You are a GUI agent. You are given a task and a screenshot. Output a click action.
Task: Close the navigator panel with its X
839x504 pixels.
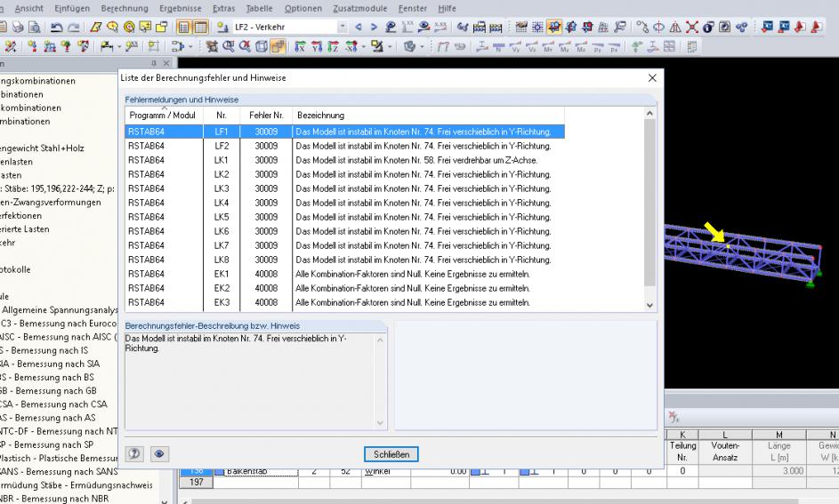click(x=166, y=63)
